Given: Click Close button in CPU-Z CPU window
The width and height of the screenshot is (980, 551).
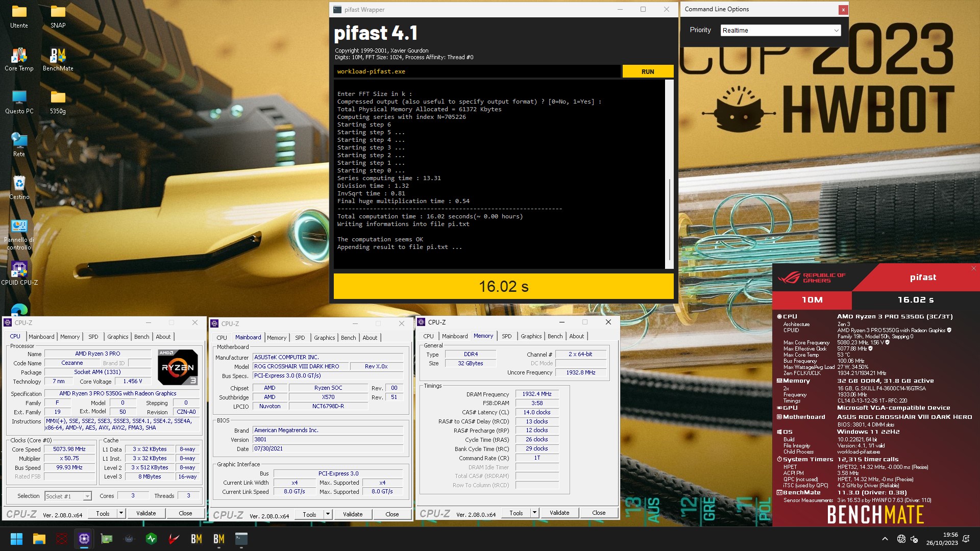Looking at the screenshot, I should coord(185,513).
